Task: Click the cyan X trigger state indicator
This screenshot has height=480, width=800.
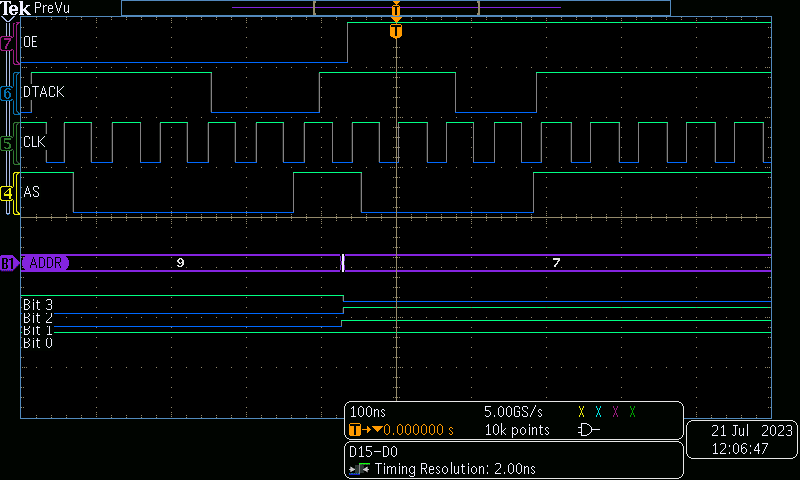Action: click(x=598, y=412)
